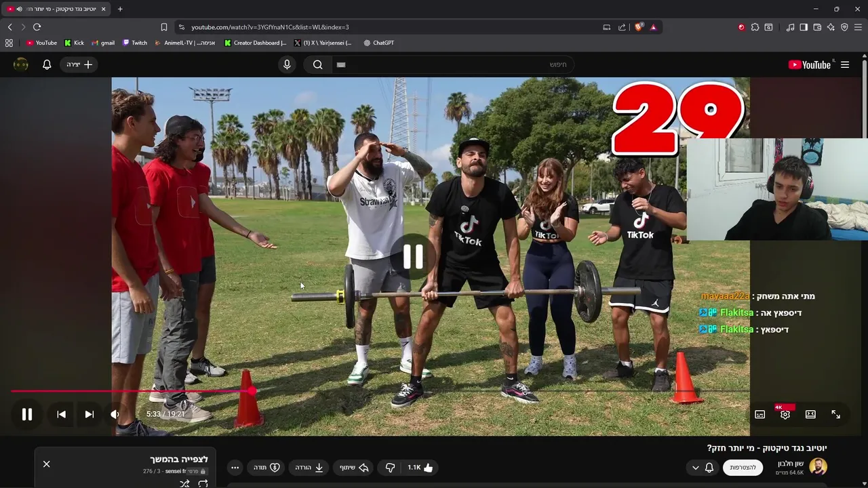Image resolution: width=868 pixels, height=488 pixels.
Task: Click the YouTube search field
Action: pos(452,64)
